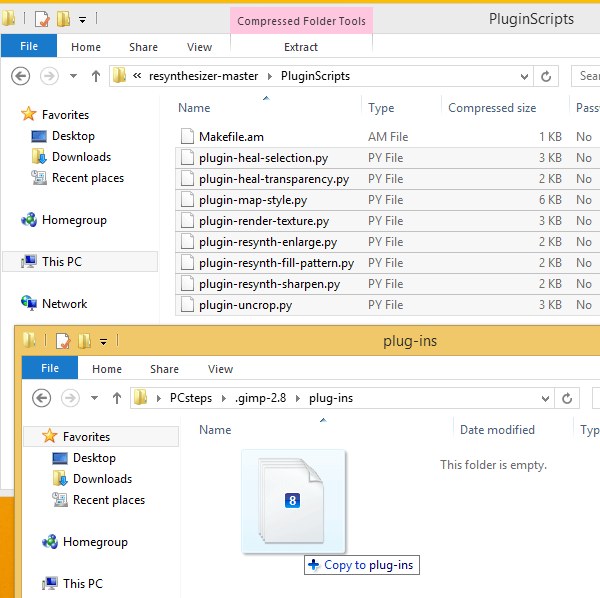The width and height of the screenshot is (600, 598).
Task: Open Desktop in PluginScripts navigation pane
Action: click(x=73, y=136)
